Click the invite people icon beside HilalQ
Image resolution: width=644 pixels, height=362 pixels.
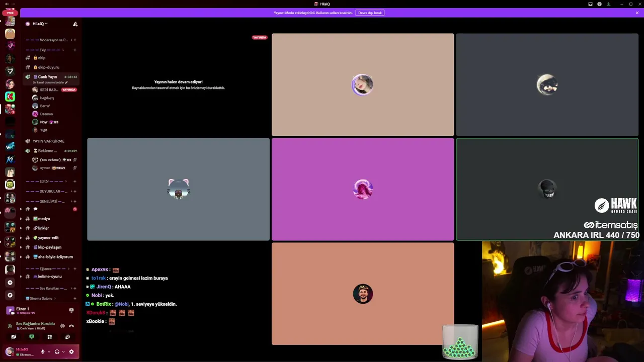click(75, 24)
